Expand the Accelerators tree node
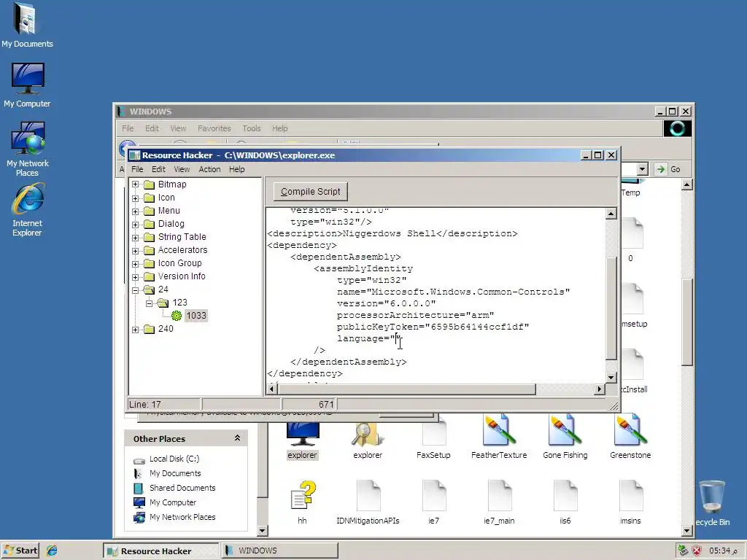The width and height of the screenshot is (747, 560). click(x=135, y=251)
